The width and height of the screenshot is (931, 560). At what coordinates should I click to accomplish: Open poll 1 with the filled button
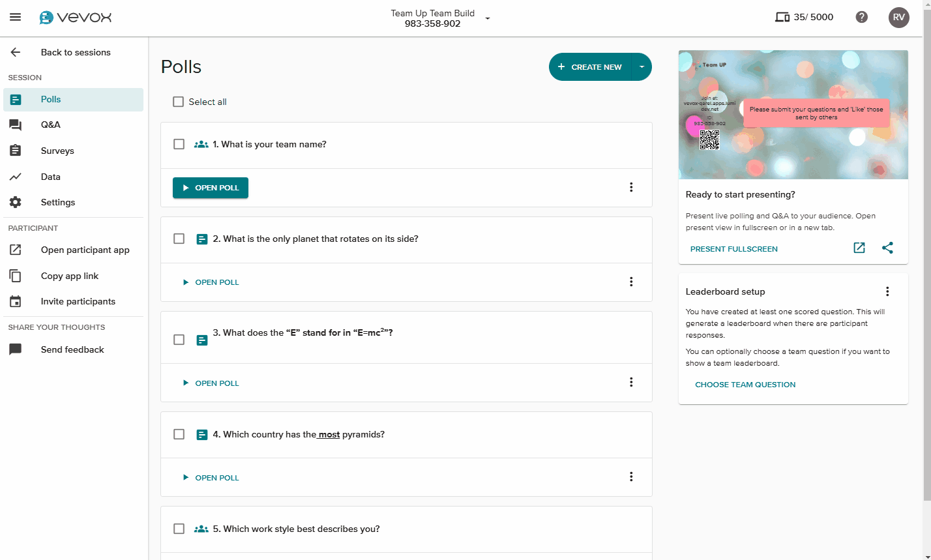[x=211, y=188]
